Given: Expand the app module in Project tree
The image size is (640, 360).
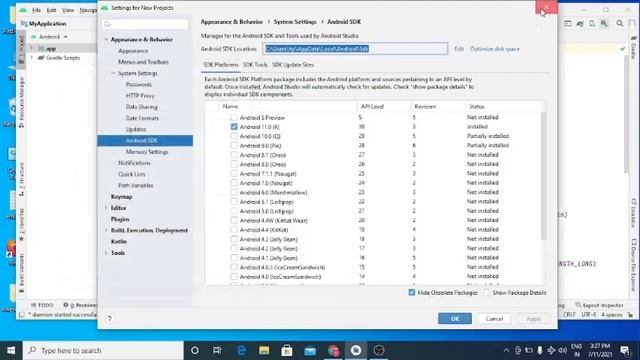Looking at the screenshot, I should (31, 48).
